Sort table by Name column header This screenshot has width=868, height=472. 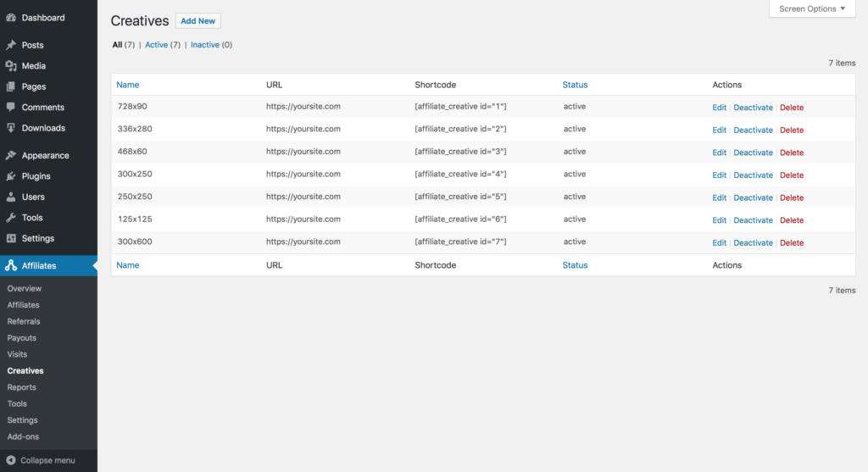128,85
